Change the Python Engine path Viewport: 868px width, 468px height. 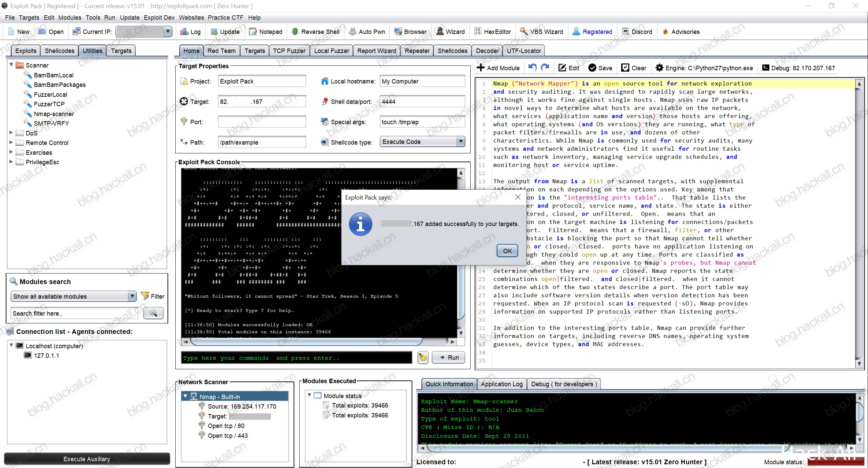pos(704,68)
